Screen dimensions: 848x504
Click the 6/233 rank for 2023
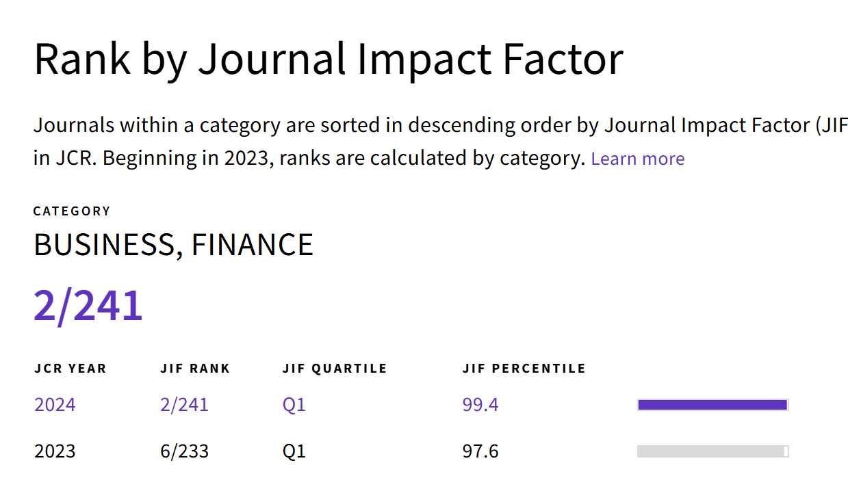click(184, 451)
